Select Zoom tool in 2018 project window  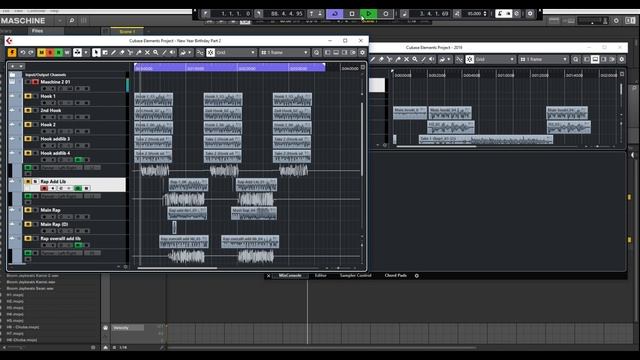pyautogui.click(x=415, y=60)
